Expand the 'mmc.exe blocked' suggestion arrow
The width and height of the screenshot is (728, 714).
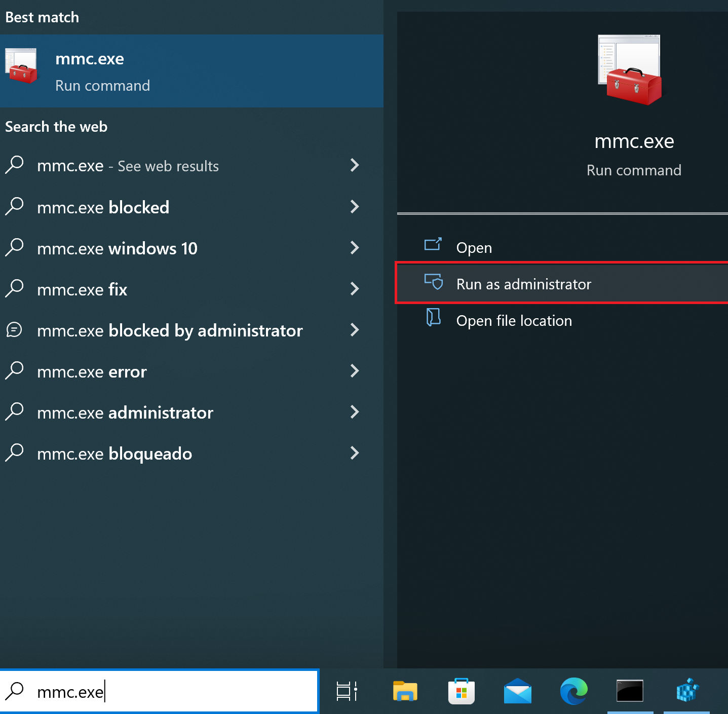(x=355, y=207)
